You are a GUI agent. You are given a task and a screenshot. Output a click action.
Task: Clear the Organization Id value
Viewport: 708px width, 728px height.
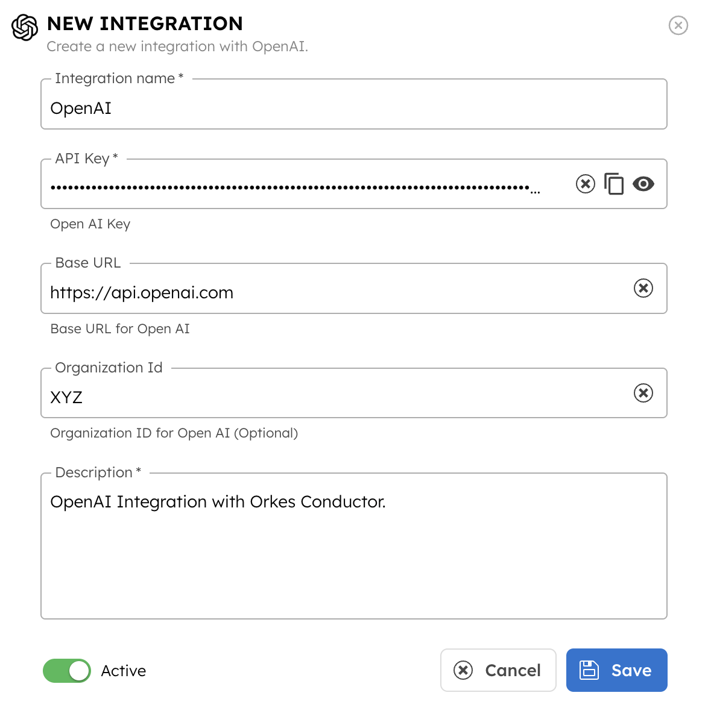[x=643, y=393]
